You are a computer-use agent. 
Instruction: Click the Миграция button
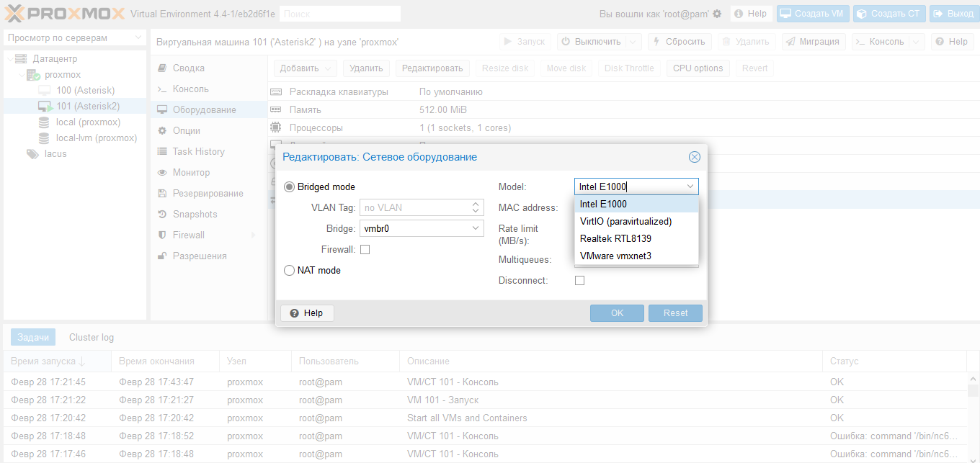point(814,42)
